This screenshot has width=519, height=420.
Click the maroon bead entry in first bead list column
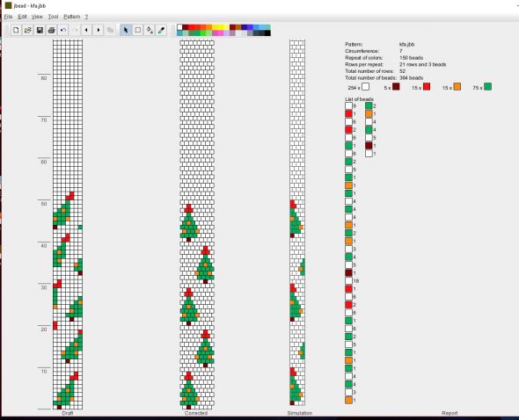tap(349, 273)
